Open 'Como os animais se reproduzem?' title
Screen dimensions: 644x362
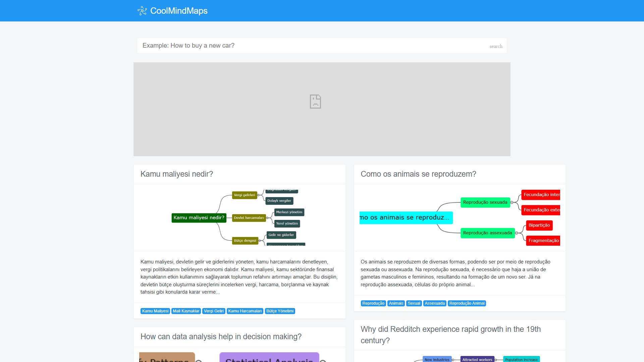click(x=418, y=174)
